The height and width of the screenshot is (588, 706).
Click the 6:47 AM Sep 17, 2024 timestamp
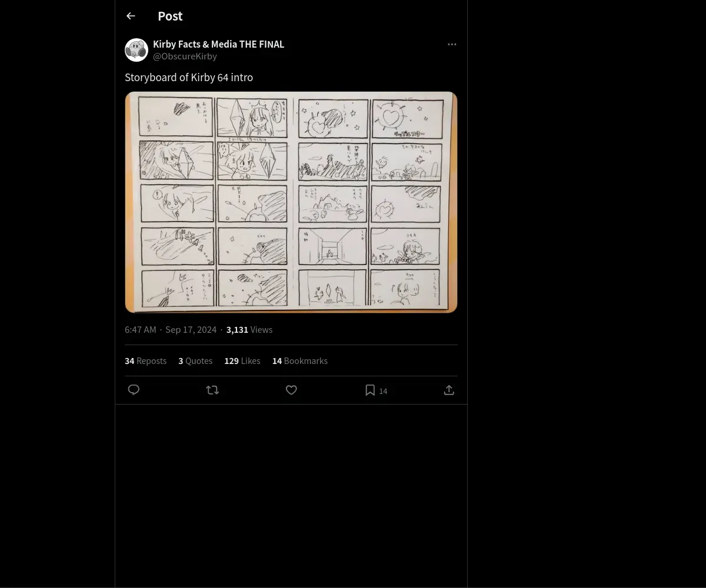(x=171, y=329)
